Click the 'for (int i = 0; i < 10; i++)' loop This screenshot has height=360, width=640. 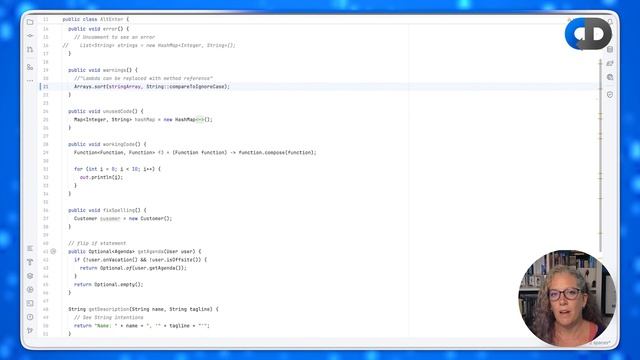pyautogui.click(x=117, y=169)
